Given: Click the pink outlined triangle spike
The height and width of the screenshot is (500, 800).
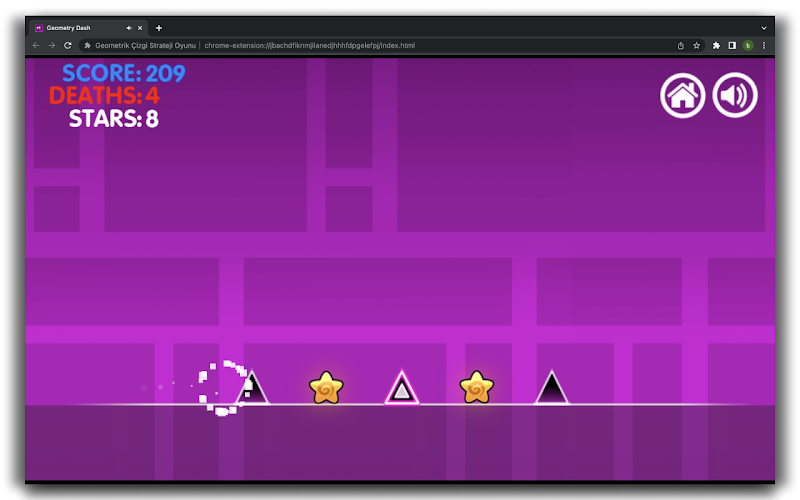Looking at the screenshot, I should tap(402, 388).
